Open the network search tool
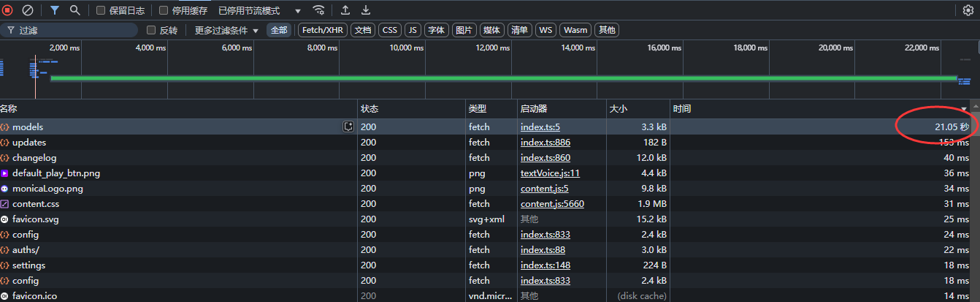 [x=74, y=10]
